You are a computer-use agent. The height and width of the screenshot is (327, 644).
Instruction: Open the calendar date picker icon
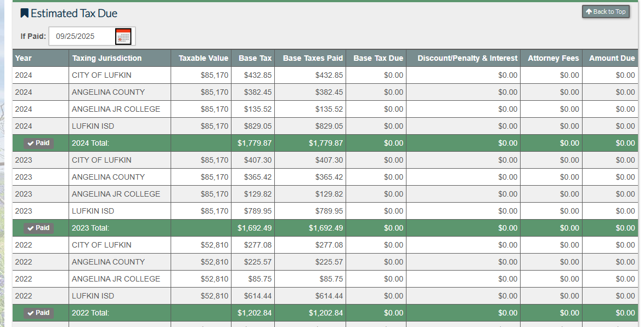[x=123, y=37]
